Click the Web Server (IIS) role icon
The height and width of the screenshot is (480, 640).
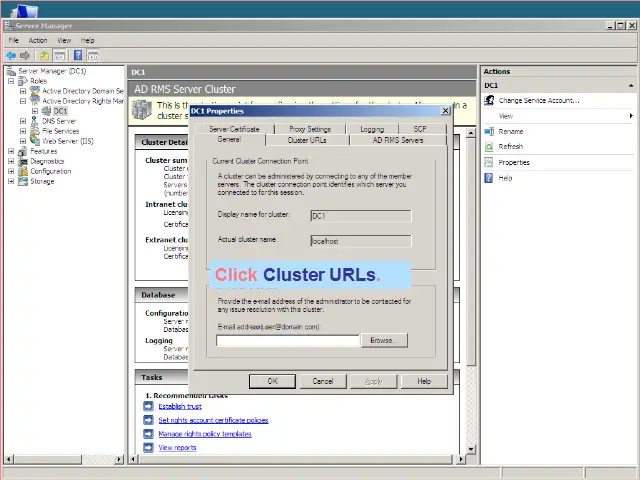(x=35, y=141)
